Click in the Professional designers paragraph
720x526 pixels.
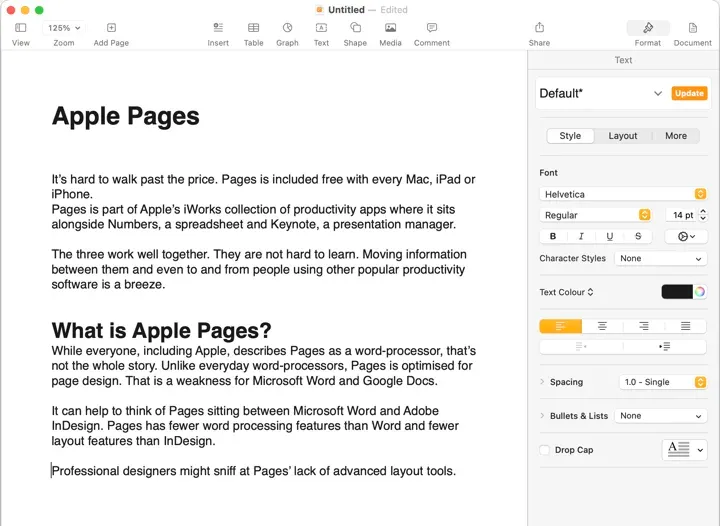(x=253, y=471)
